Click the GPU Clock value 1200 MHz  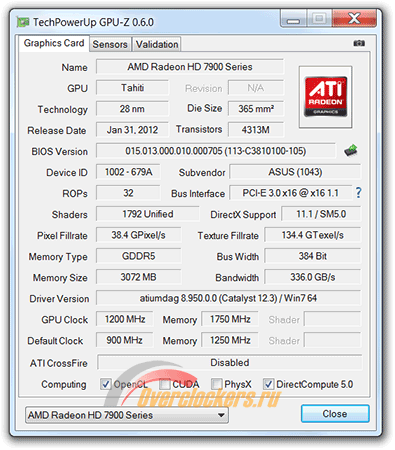click(x=125, y=319)
